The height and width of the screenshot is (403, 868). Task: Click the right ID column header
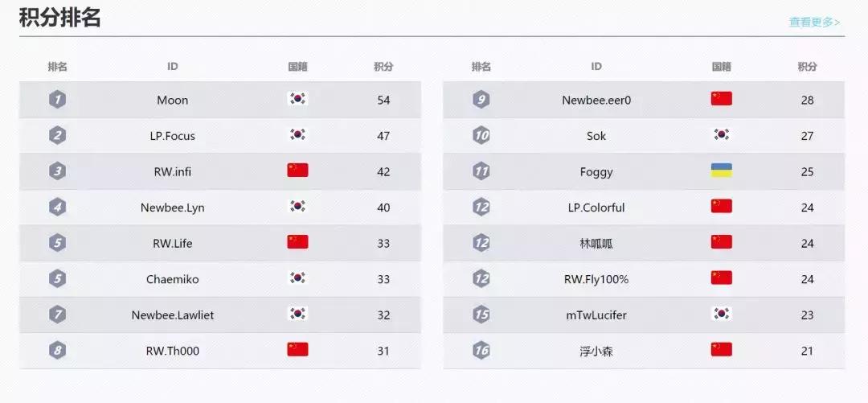point(596,67)
